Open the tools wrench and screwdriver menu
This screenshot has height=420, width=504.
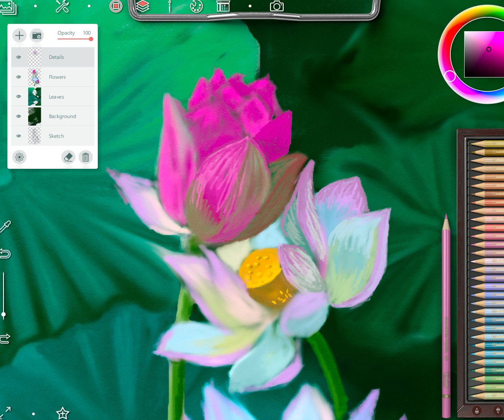coord(62,6)
